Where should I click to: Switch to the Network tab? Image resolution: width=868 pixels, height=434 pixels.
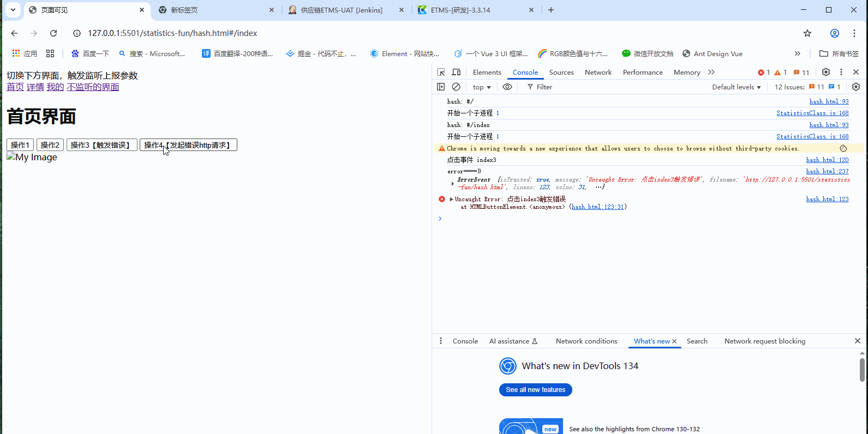coord(598,72)
